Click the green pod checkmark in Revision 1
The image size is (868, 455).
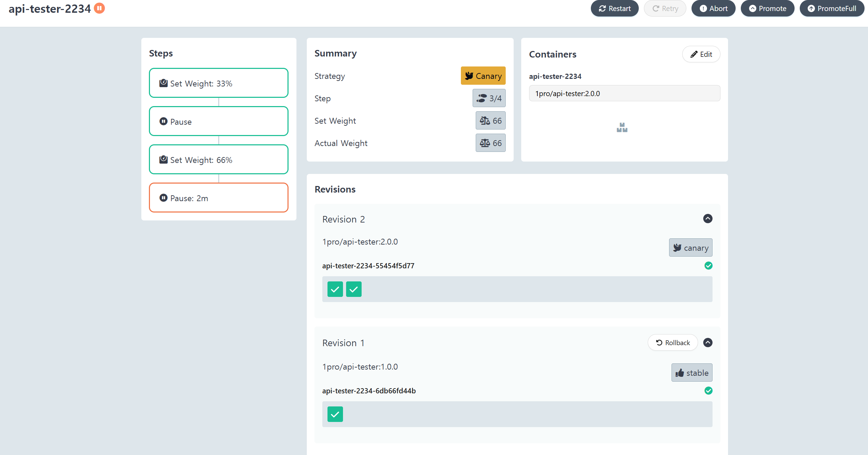(335, 414)
